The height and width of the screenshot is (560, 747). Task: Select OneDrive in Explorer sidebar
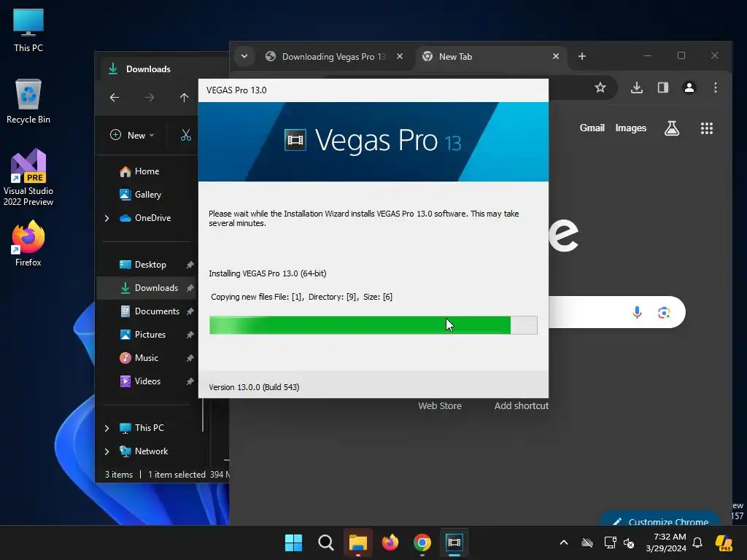click(152, 218)
